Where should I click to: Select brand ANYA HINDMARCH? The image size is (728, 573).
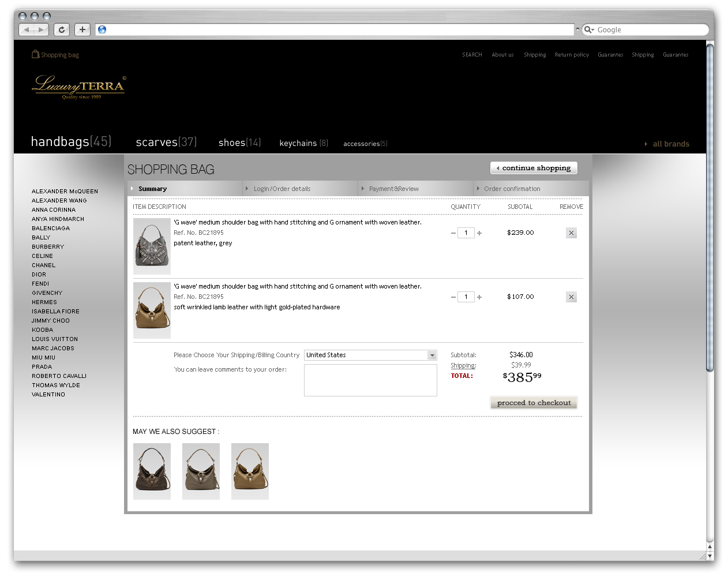[58, 219]
